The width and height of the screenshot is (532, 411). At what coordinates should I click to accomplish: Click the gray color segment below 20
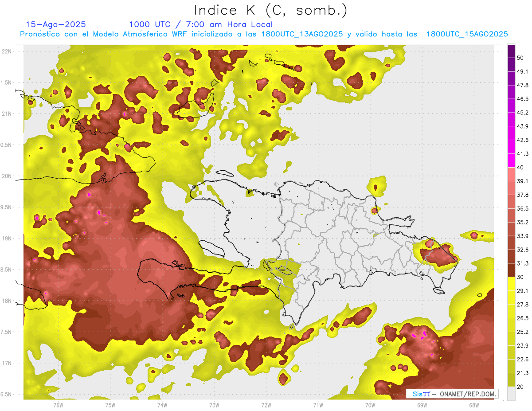click(x=511, y=393)
